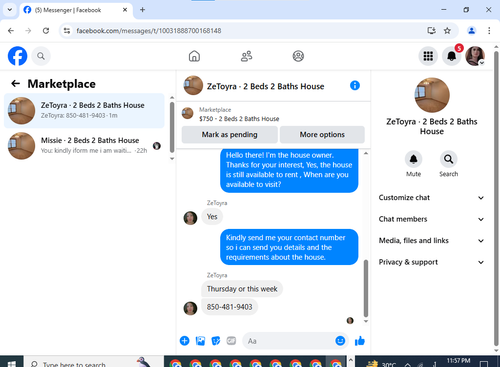This screenshot has height=367, width=500.
Task: Click the conversation list scrollbar
Action: click(172, 127)
